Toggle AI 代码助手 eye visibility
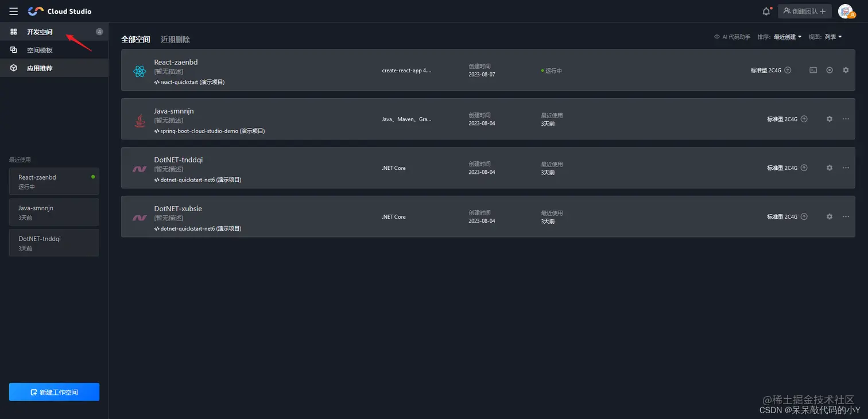Viewport: 868px width, 419px height. tap(717, 37)
